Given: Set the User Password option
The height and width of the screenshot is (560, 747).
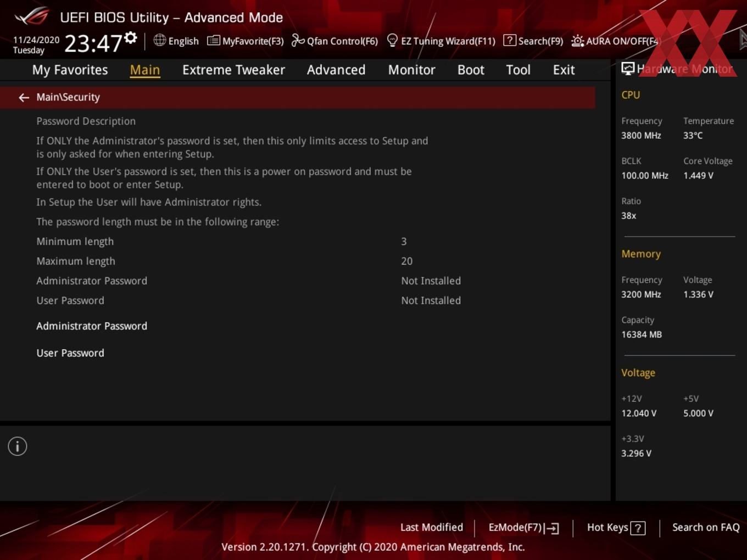Looking at the screenshot, I should tap(70, 353).
